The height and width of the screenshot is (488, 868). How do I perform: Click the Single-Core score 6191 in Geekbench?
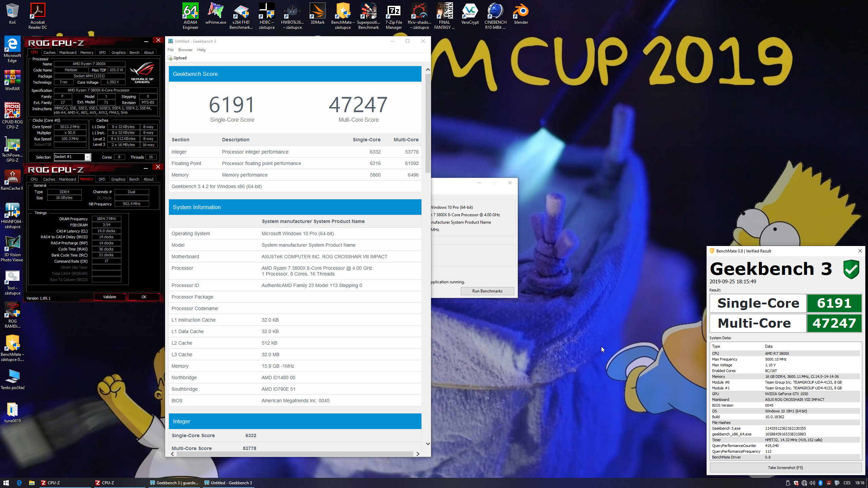pos(232,105)
